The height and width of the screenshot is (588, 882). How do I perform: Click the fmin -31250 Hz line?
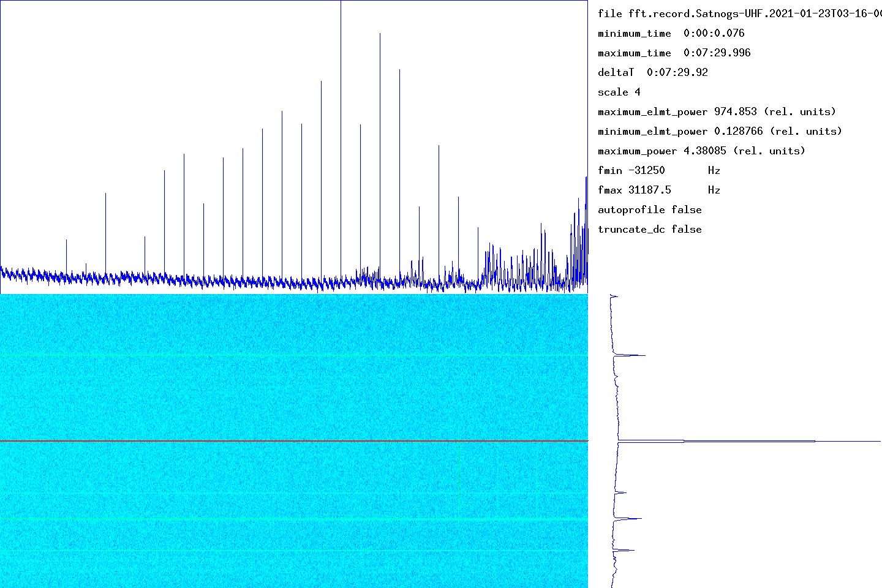coord(659,170)
